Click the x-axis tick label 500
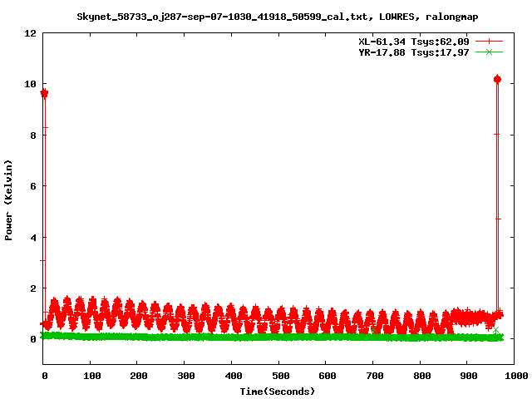 (280, 376)
